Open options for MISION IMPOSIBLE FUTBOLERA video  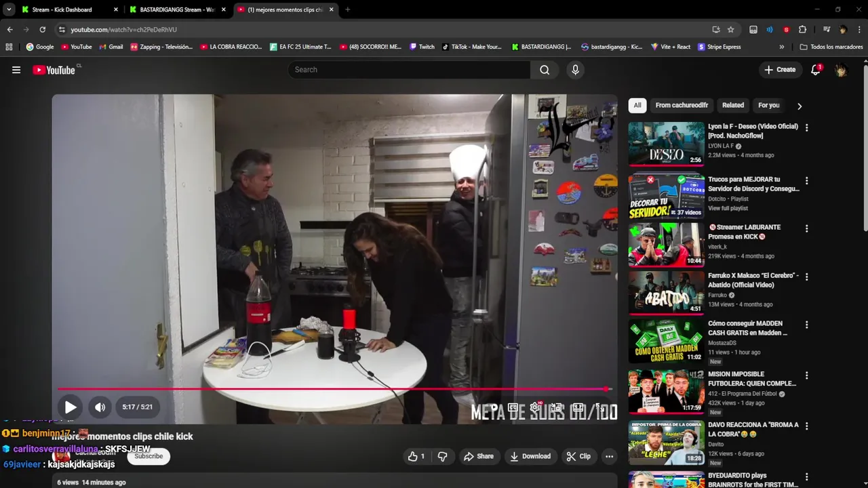click(806, 375)
